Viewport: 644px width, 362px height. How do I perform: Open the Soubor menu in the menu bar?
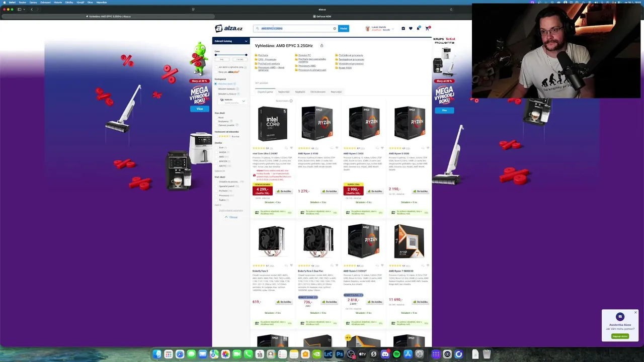tap(22, 2)
